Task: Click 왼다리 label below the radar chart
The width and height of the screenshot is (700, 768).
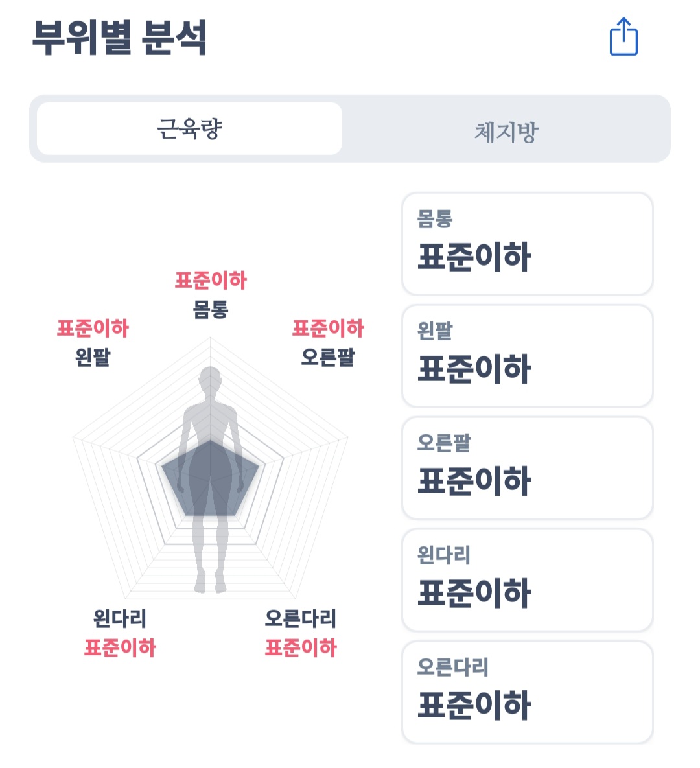Action: click(120, 618)
